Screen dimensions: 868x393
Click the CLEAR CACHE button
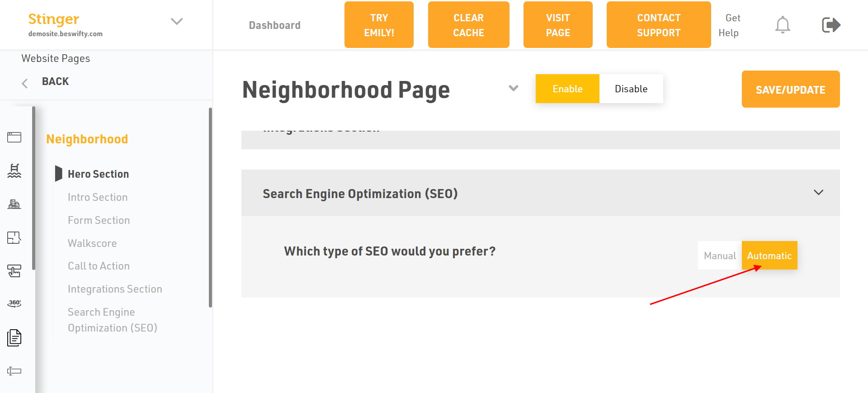click(468, 25)
